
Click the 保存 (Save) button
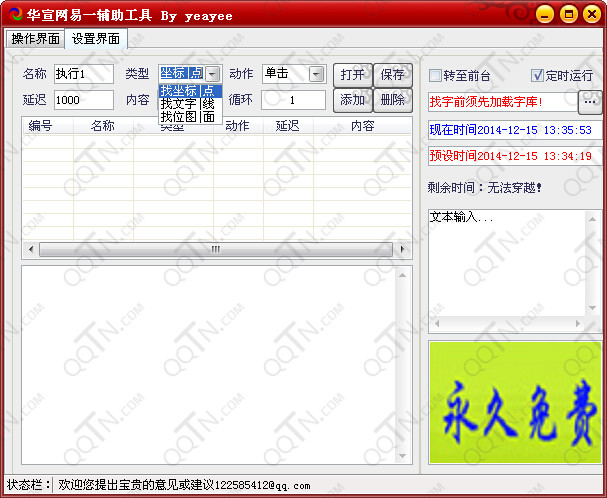click(392, 74)
